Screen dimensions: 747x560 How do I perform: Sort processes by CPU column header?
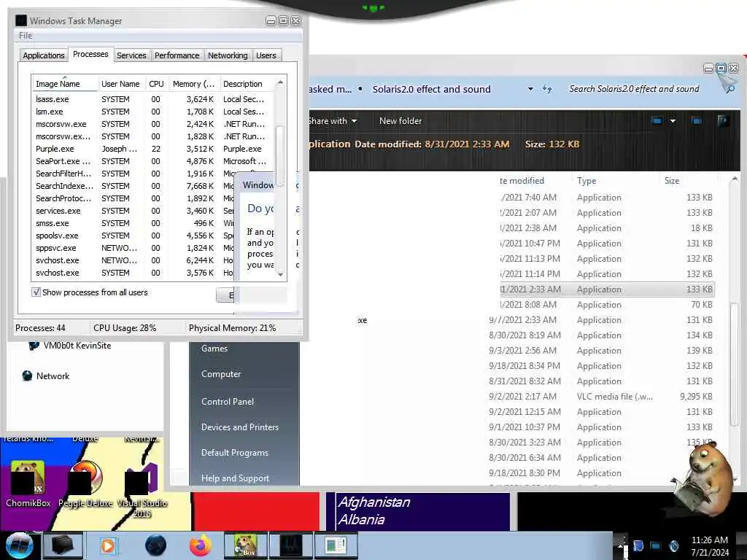coord(156,84)
